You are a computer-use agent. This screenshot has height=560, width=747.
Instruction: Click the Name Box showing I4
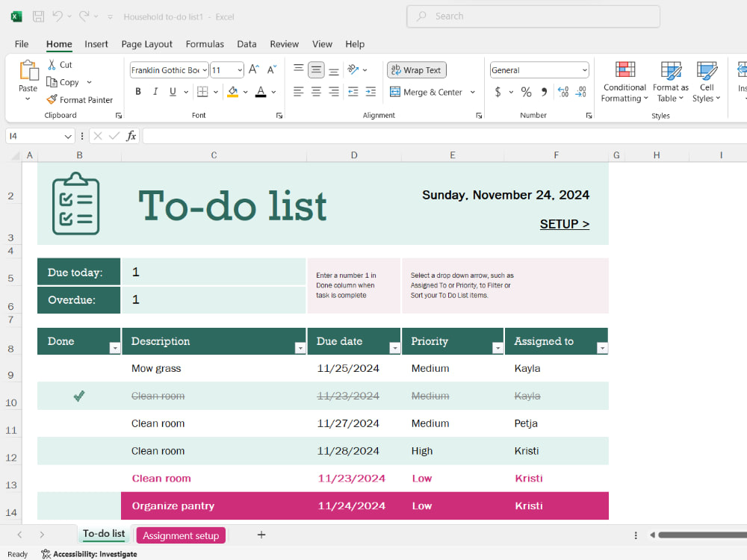40,136
